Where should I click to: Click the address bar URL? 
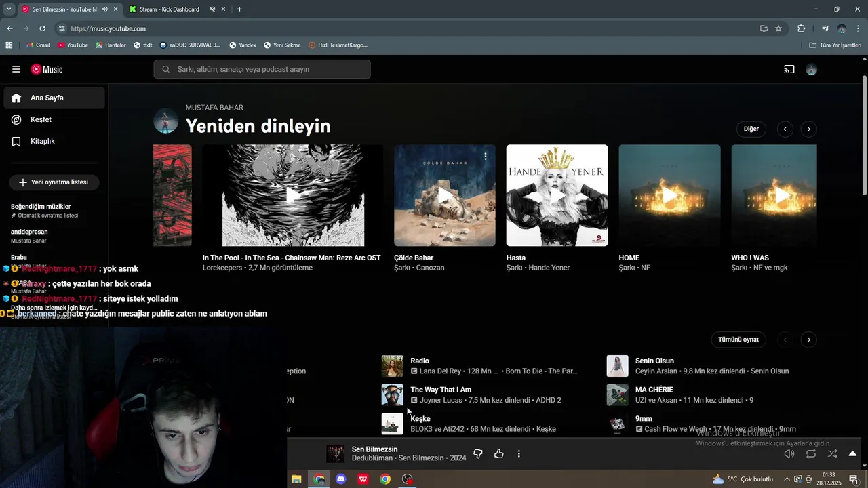pos(108,28)
